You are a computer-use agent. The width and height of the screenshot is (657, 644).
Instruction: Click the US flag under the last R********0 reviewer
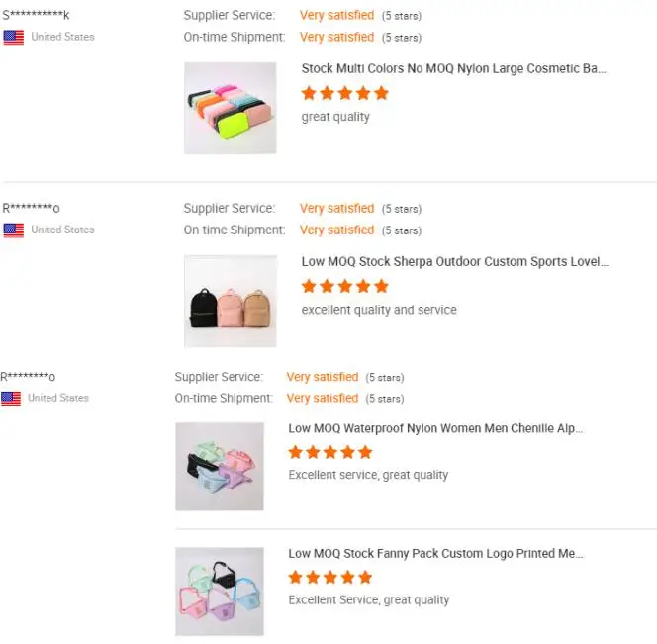11,399
